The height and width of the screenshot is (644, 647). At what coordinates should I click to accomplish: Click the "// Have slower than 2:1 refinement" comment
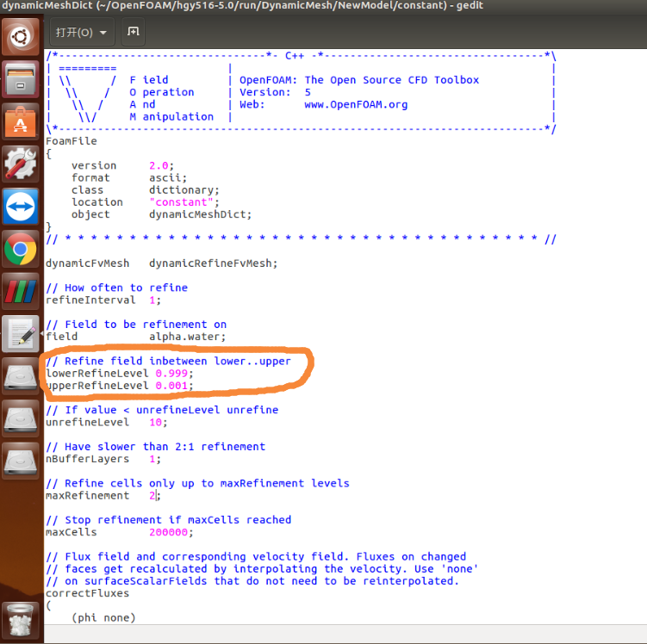tap(156, 447)
